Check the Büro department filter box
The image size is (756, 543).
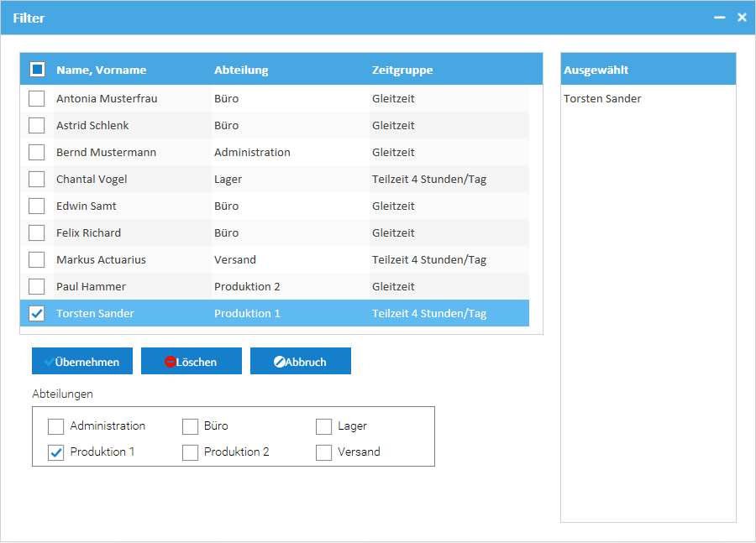(191, 426)
